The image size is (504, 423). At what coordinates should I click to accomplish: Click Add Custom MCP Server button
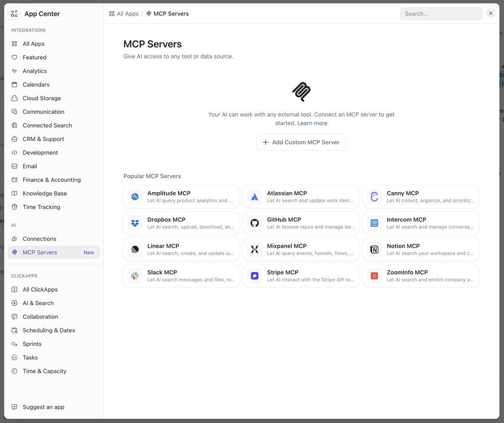[x=301, y=142]
